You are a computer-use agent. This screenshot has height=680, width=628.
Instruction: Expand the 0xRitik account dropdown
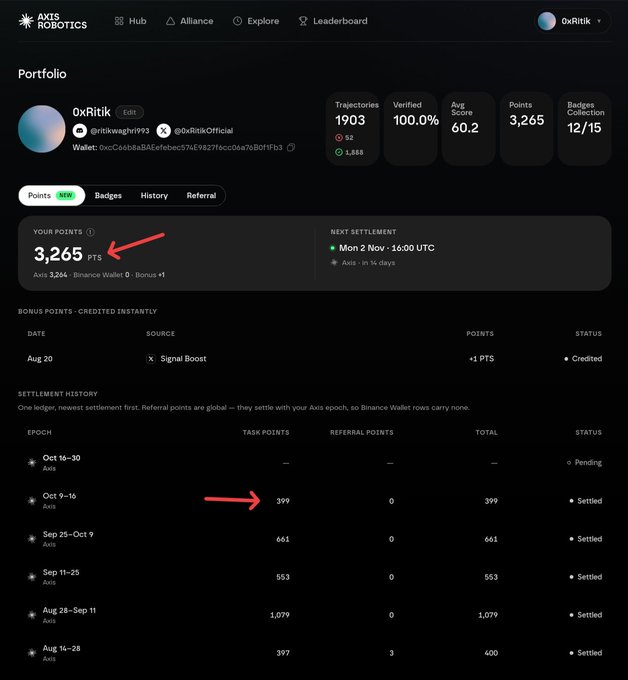[572, 21]
